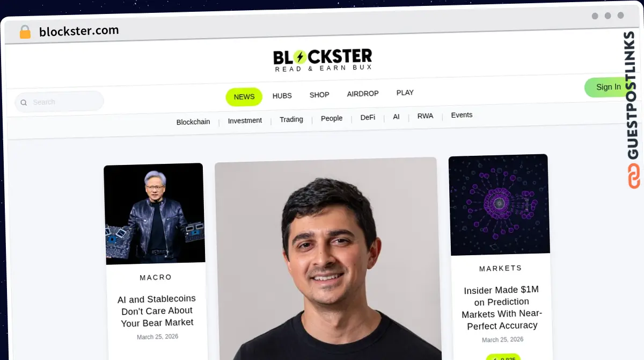Focus the Search input field
The image size is (644, 360).
(60, 102)
